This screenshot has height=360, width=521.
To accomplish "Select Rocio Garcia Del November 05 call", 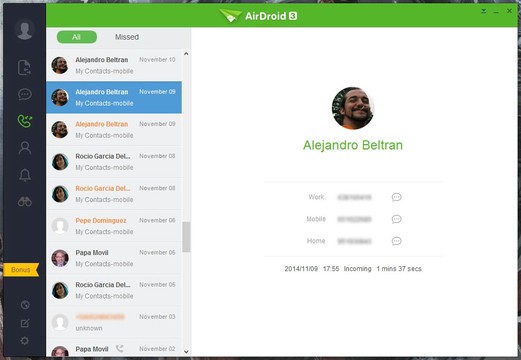I will click(x=114, y=290).
